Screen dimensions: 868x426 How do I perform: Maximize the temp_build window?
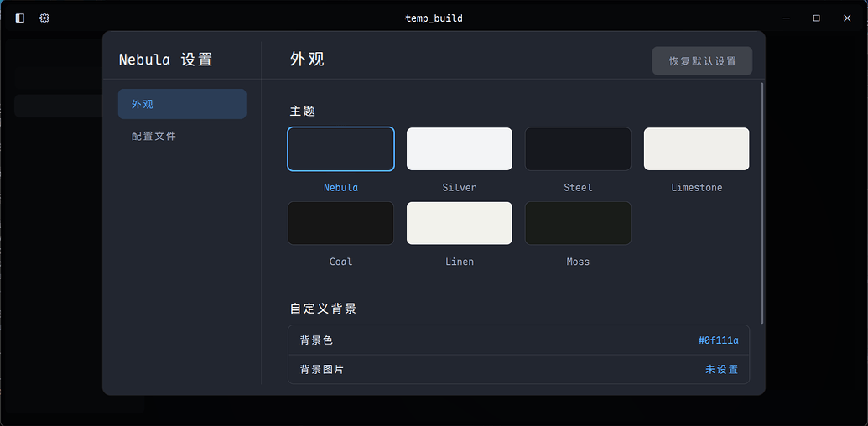coord(817,18)
